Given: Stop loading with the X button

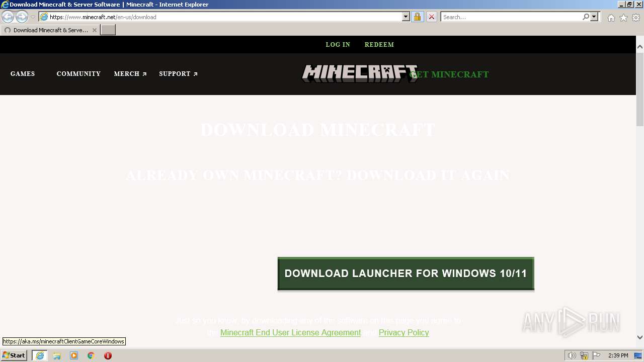Looking at the screenshot, I should pos(432,17).
